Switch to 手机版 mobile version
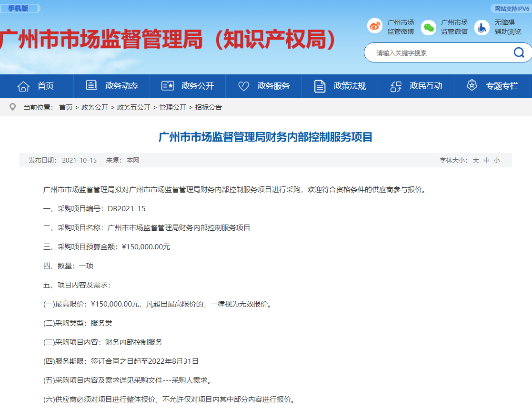The image size is (532, 410). [x=18, y=9]
